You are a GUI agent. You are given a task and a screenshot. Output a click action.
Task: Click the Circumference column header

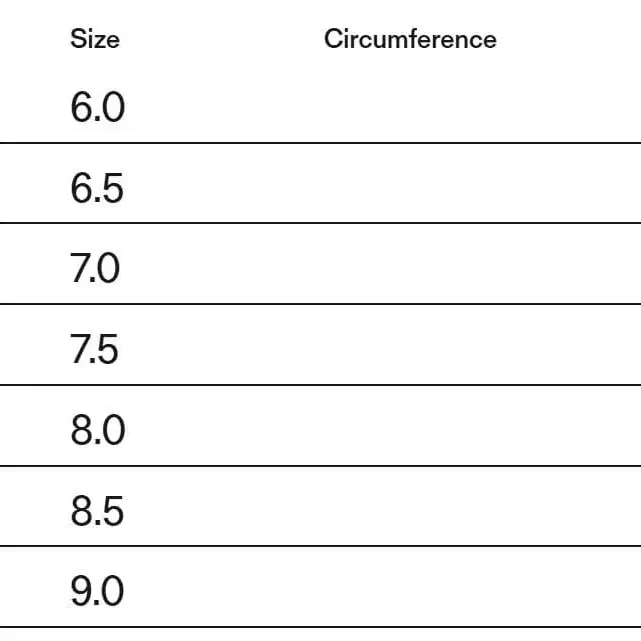[x=410, y=40]
